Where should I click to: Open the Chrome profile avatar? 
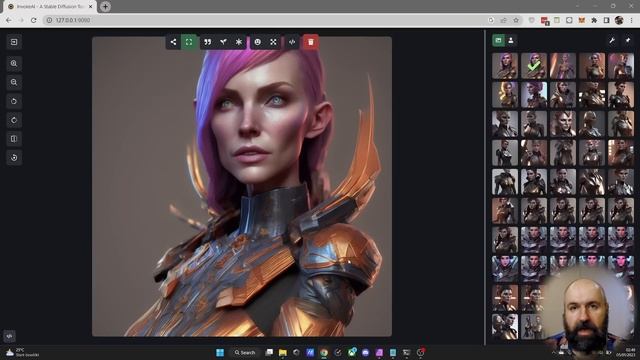click(619, 20)
